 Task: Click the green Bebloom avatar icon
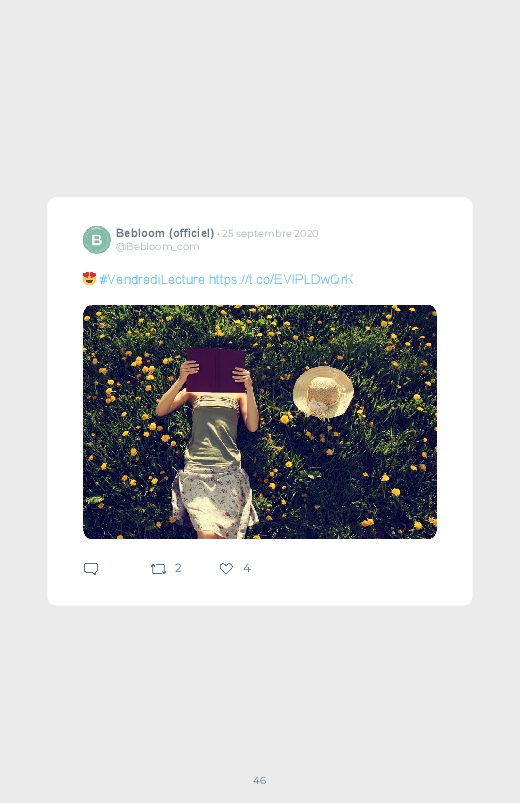(x=97, y=240)
